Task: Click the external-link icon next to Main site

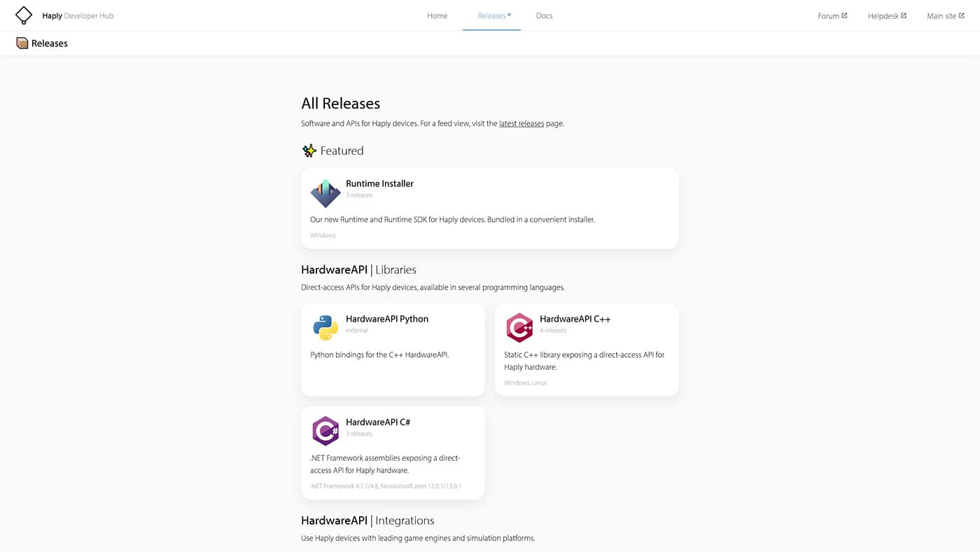Action: pos(963,15)
